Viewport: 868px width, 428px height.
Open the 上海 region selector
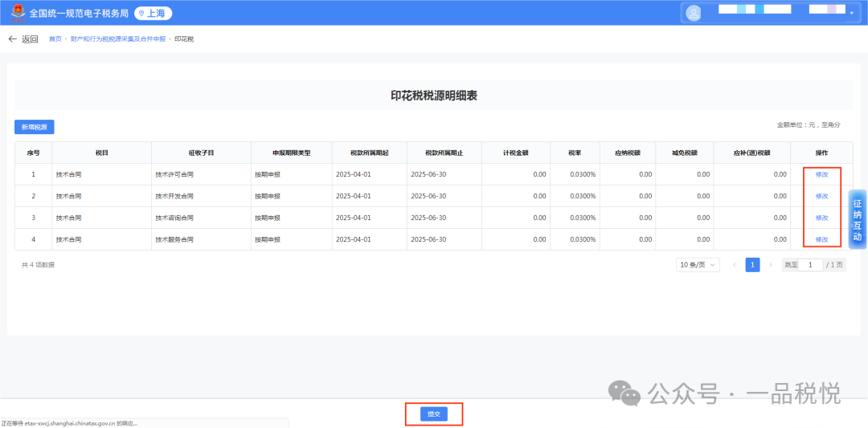pyautogui.click(x=153, y=13)
